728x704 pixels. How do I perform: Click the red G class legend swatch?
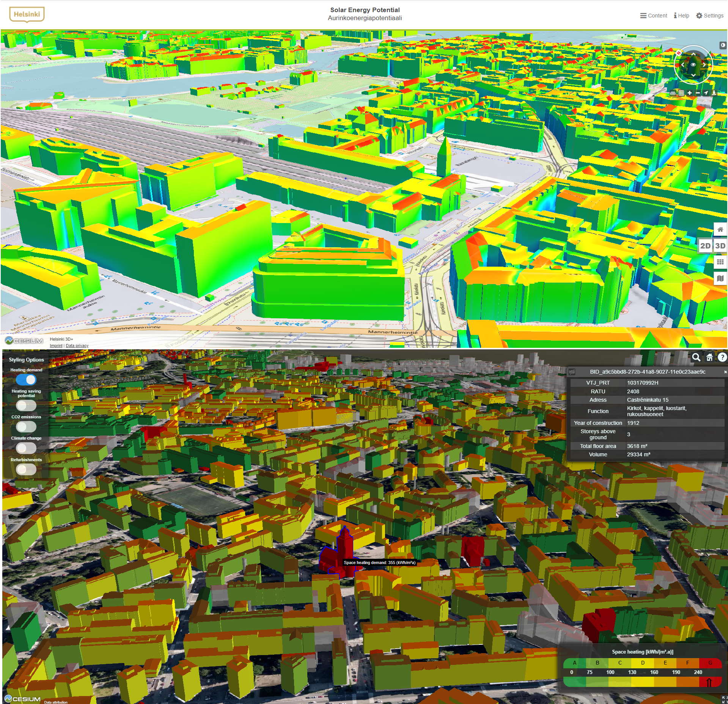tap(710, 663)
